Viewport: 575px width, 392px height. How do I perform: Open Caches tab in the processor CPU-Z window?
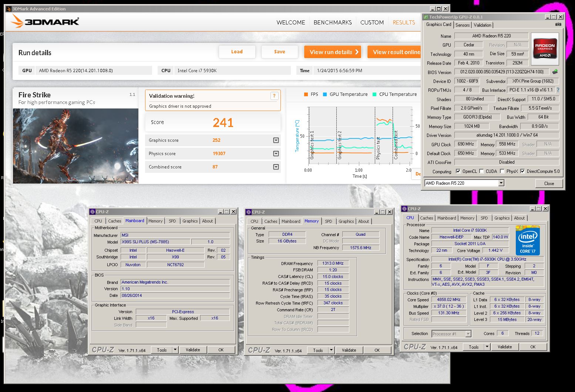click(426, 218)
